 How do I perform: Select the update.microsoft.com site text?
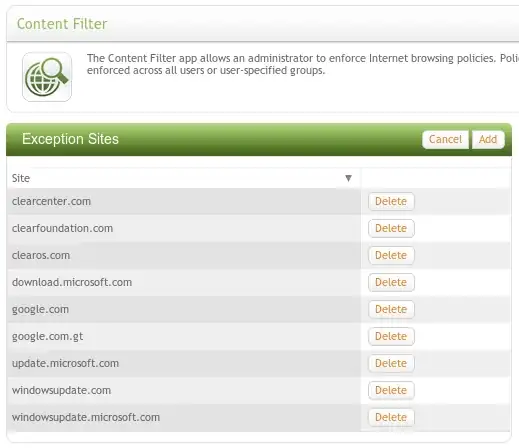tap(65, 364)
